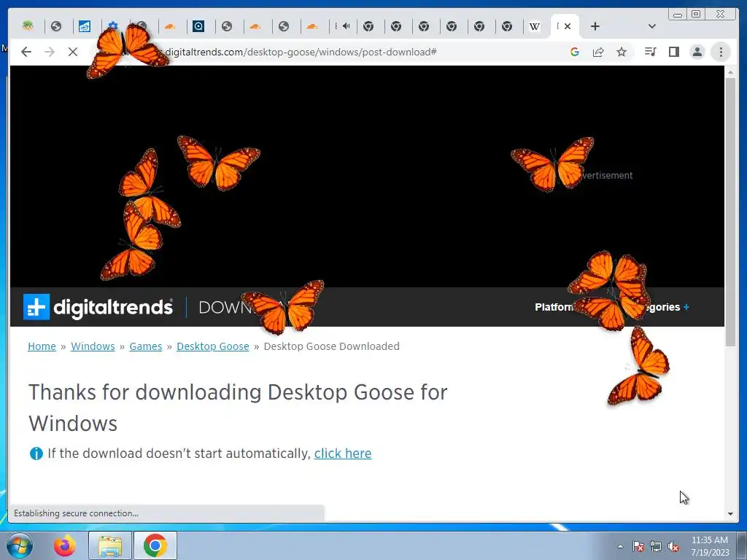Open the Desktop Goose breadcrumb link
This screenshot has height=560, width=747.
[x=213, y=346]
